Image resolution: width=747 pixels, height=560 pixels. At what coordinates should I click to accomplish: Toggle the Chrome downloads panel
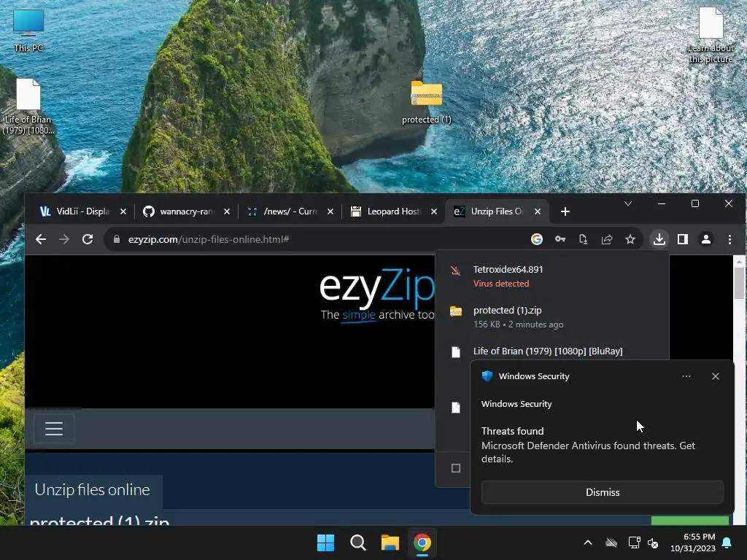click(659, 239)
